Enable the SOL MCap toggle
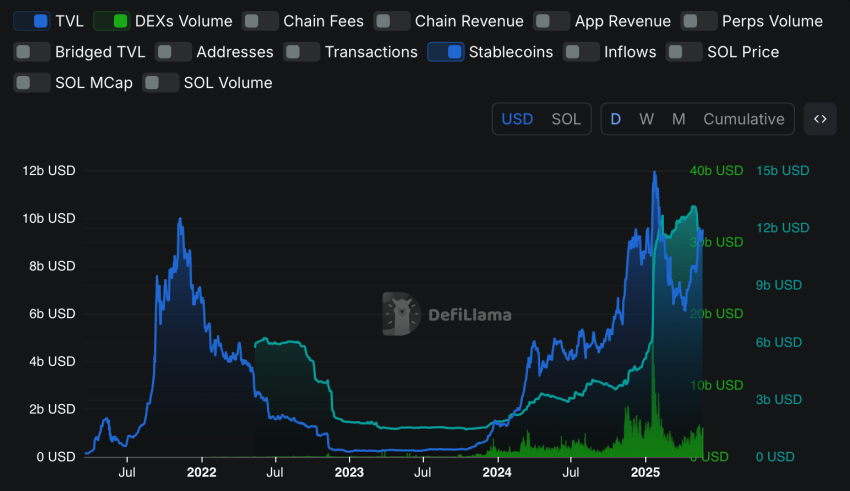The width and height of the screenshot is (850, 491). [32, 83]
